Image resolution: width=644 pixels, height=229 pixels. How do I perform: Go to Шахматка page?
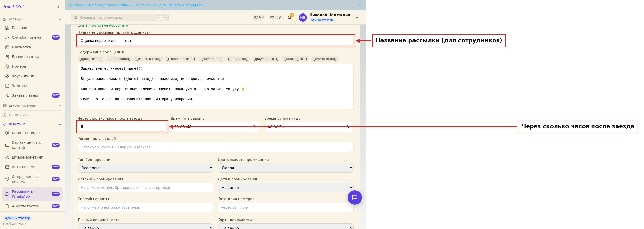32,47
